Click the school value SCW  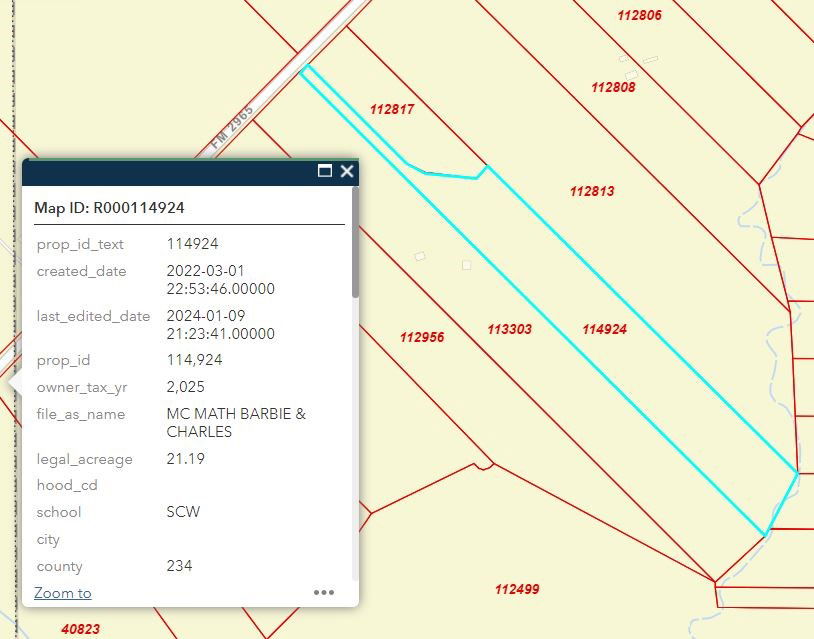coord(183,512)
